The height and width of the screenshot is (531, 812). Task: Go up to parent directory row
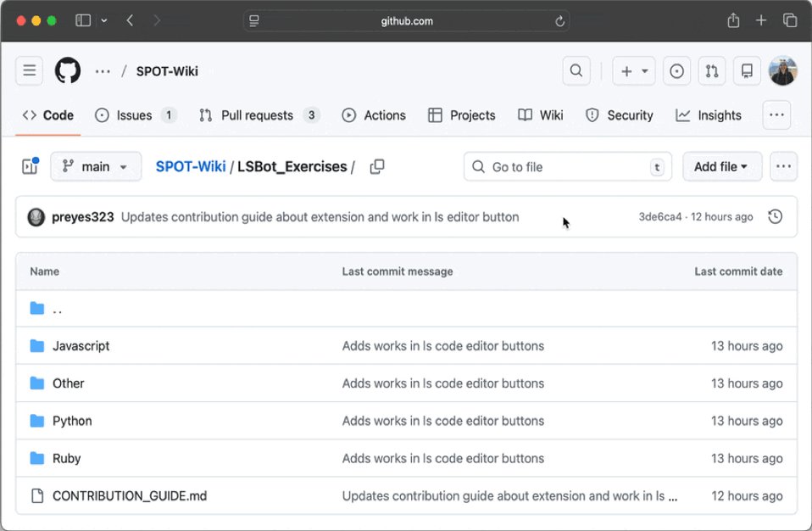pos(406,309)
